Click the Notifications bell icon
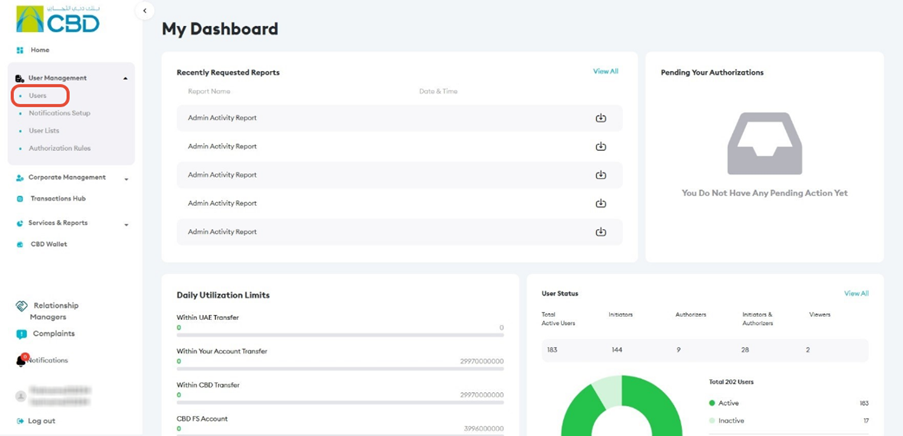 click(21, 360)
